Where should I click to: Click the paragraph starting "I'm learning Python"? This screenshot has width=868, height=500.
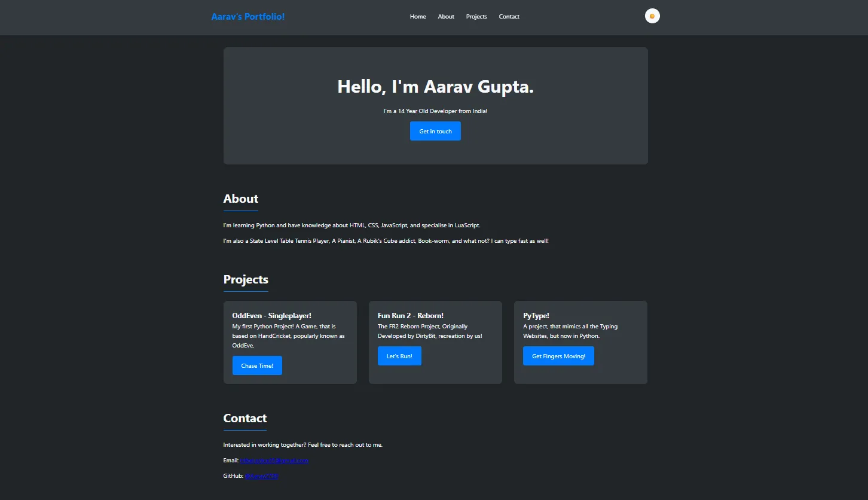(352, 225)
